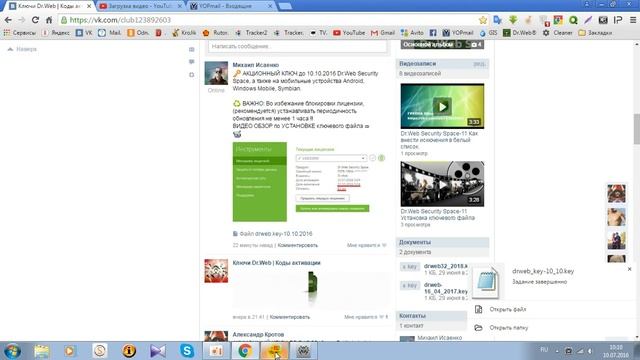Click the green download extension icon
640x360 pixels.
pos(513,20)
